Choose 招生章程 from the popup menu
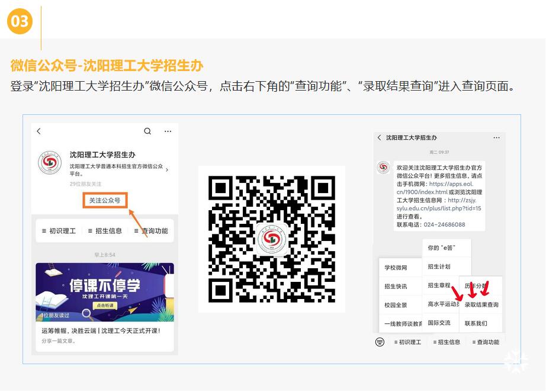Screen dimensions: 546x392 click(x=441, y=285)
